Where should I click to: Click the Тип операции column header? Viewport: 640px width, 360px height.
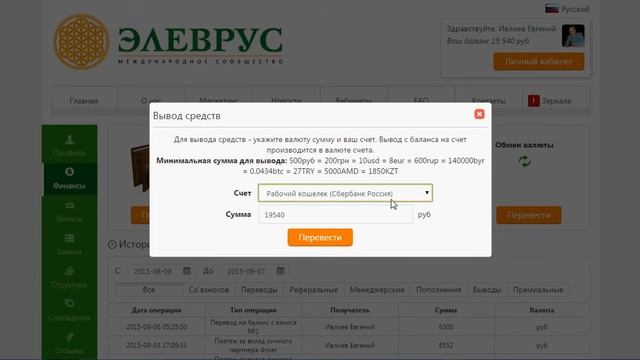253,310
